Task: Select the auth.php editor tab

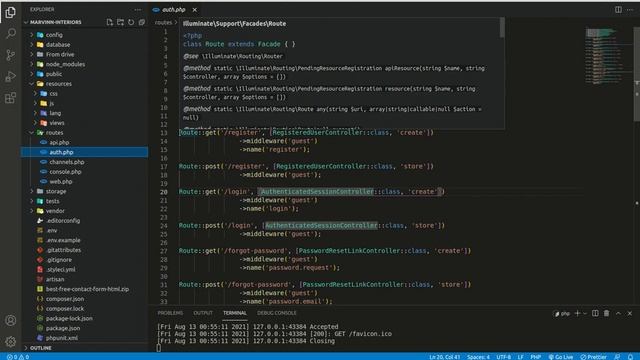Action: pyautogui.click(x=174, y=9)
